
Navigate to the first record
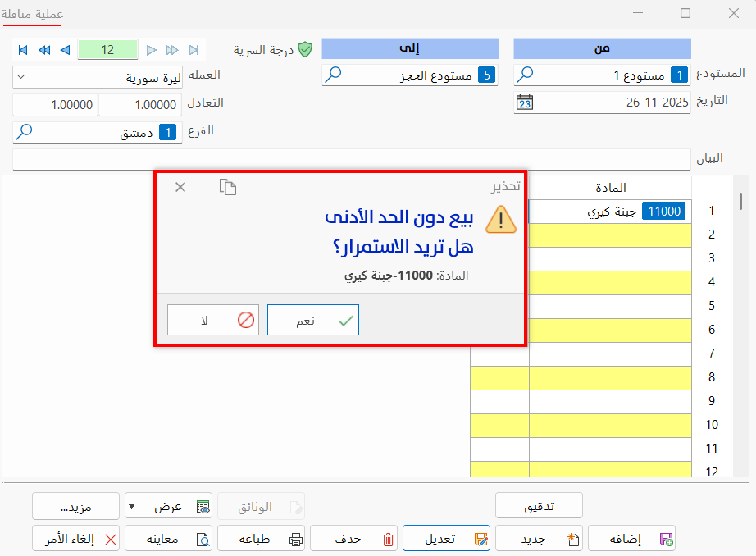22,49
